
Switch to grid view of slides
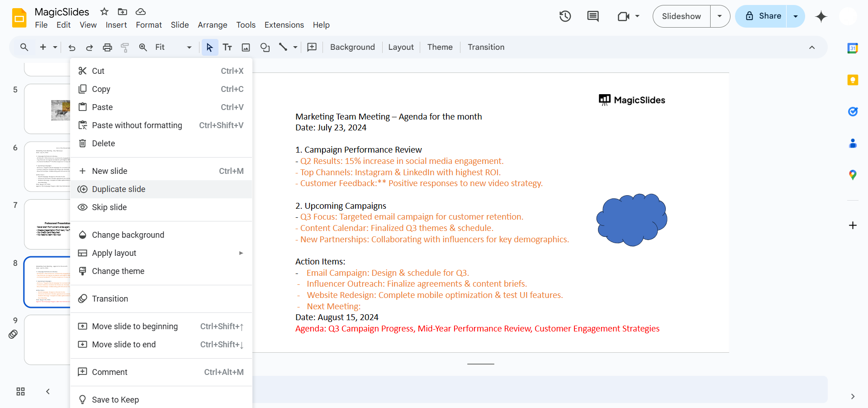20,392
